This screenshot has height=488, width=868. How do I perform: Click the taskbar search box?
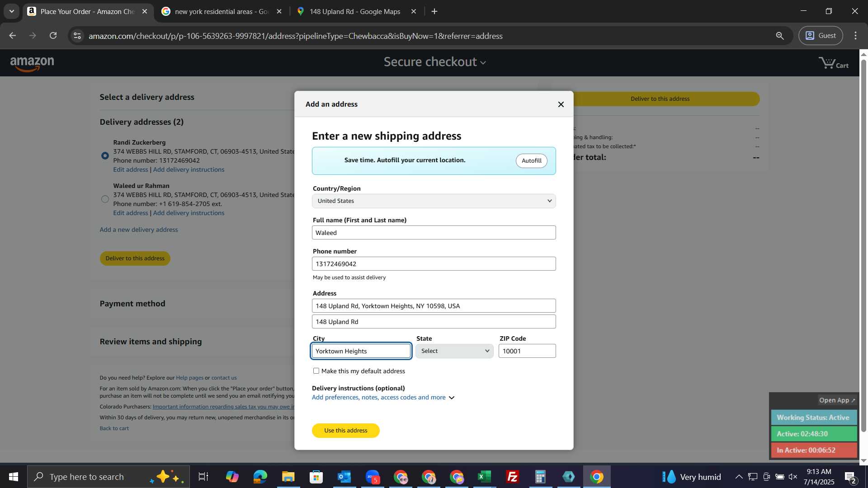108,477
